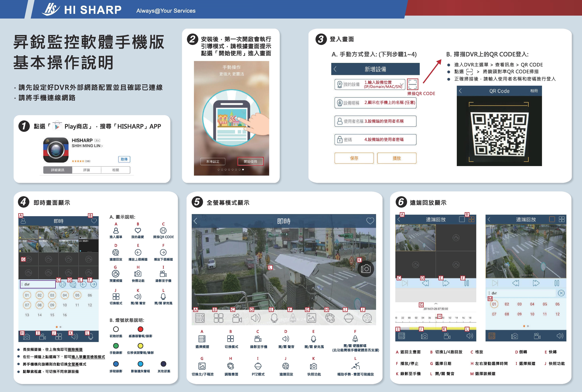The height and width of the screenshot is (392, 582).
Task: Tap the 取得 get button for HISHARP
Action: pyautogui.click(x=124, y=159)
